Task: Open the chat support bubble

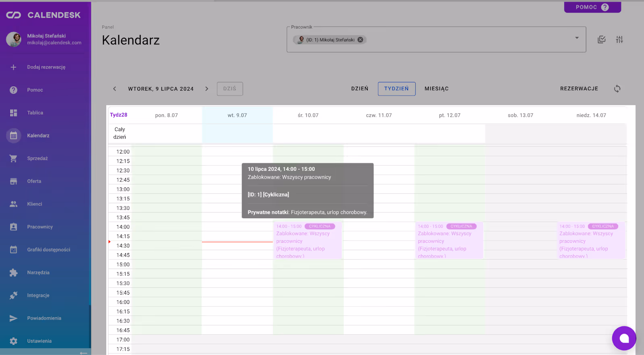Action: [x=624, y=338]
